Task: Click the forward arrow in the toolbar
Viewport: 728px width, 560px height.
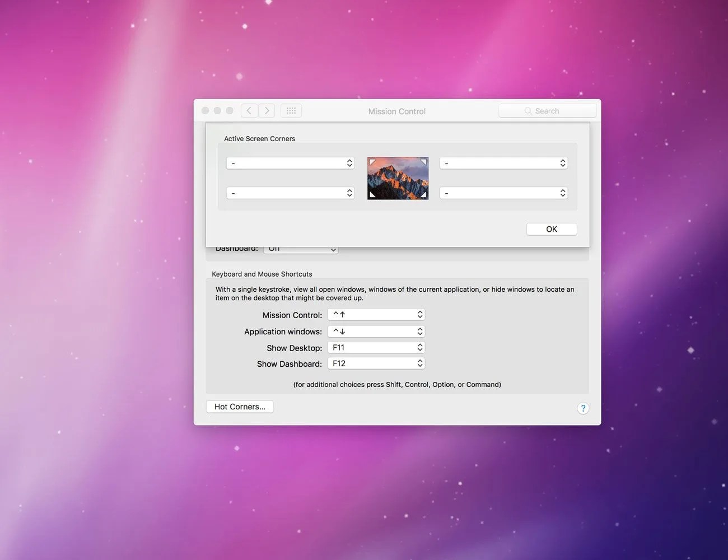Action: tap(267, 111)
